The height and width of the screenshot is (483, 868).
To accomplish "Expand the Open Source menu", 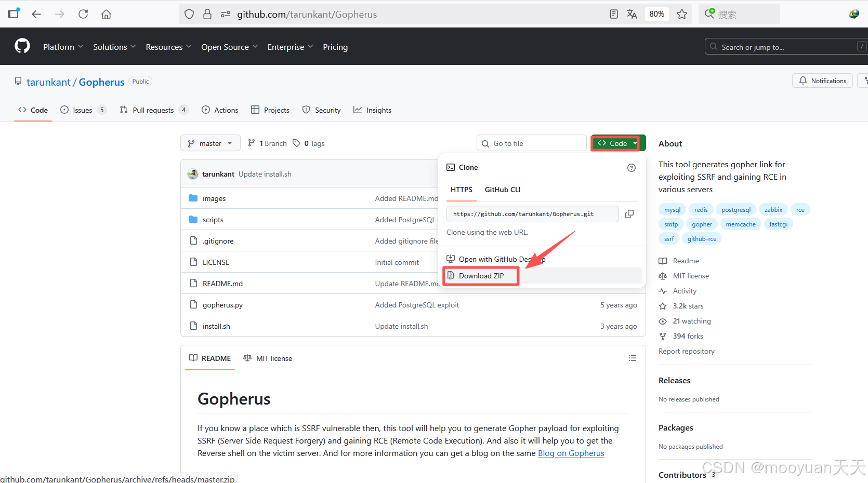I will (229, 47).
